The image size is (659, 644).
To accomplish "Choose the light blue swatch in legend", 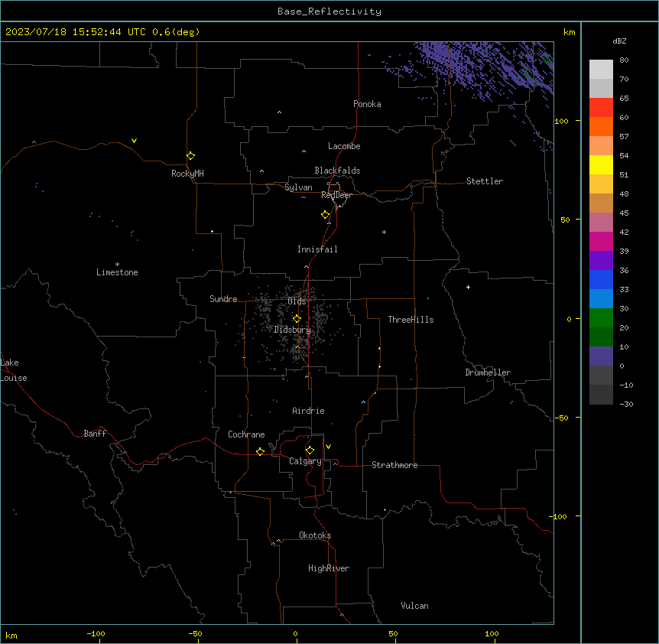I will (x=601, y=298).
